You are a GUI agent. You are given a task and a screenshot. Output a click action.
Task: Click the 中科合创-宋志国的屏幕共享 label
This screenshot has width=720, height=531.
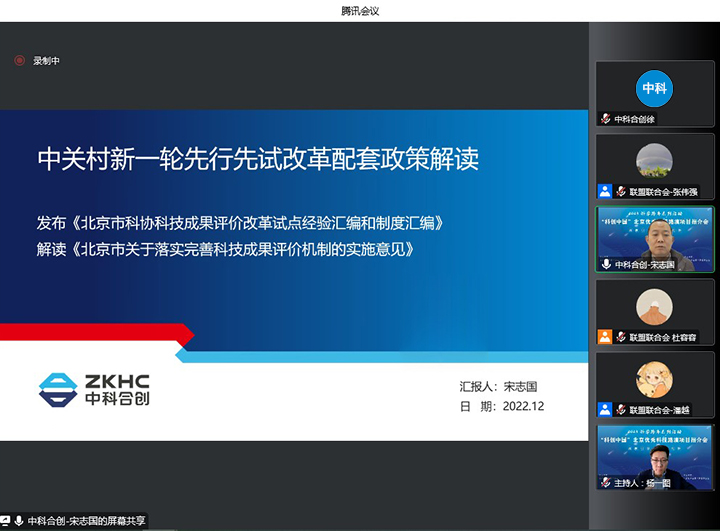86,521
